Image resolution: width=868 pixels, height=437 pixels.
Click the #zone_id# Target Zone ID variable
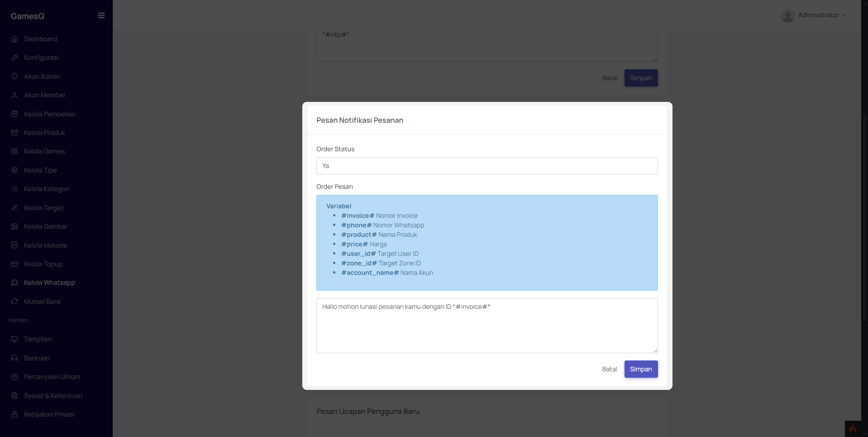pyautogui.click(x=381, y=263)
